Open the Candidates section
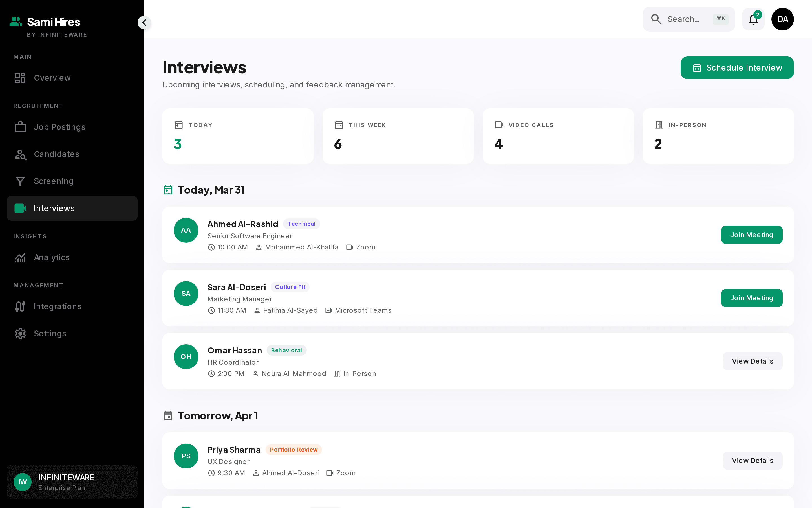812x508 pixels. click(x=72, y=154)
